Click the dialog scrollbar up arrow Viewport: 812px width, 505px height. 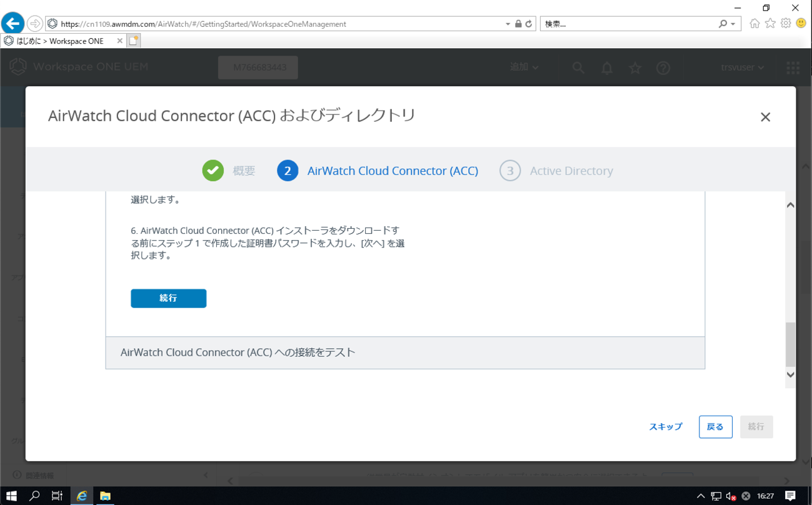pos(791,205)
